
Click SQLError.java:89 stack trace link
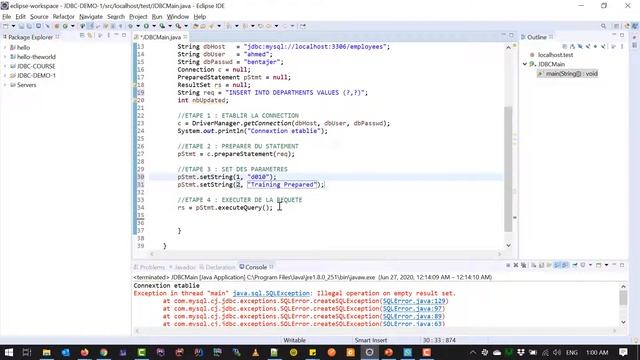(x=412, y=316)
